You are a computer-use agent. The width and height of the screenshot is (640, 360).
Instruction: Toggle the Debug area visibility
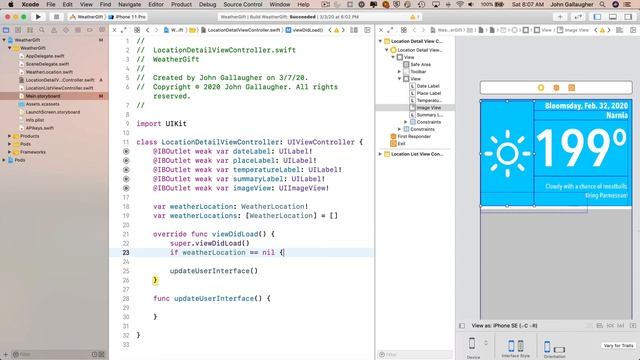coord(613,17)
